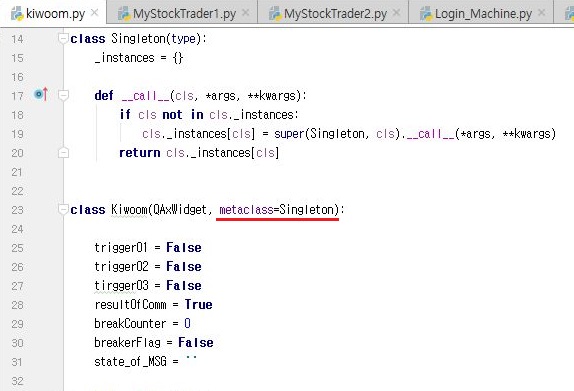Click line number 14 in the gutter
The image size is (574, 391).
[17, 39]
